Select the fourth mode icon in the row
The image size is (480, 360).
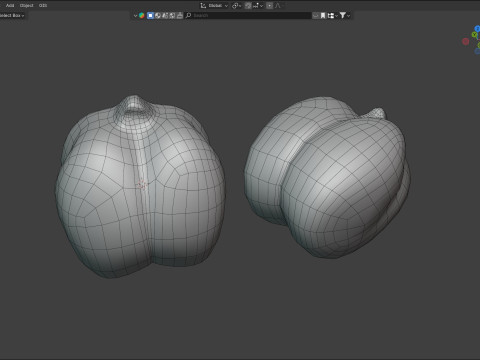click(x=172, y=15)
